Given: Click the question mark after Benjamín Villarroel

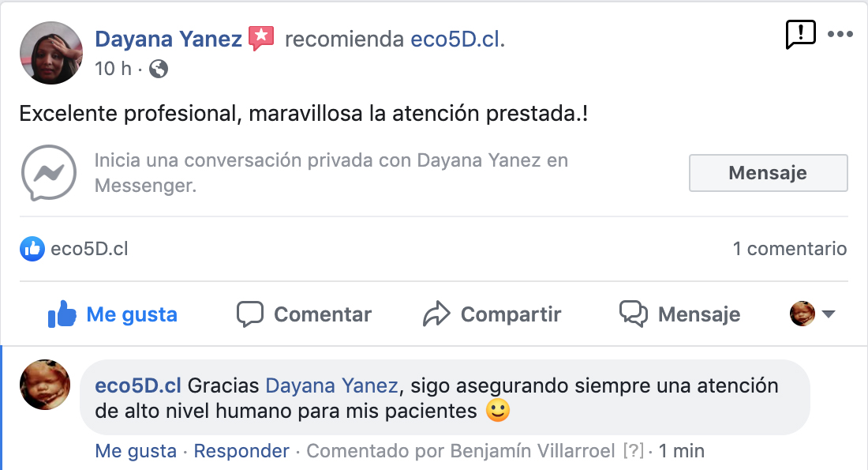Looking at the screenshot, I should coord(634,451).
